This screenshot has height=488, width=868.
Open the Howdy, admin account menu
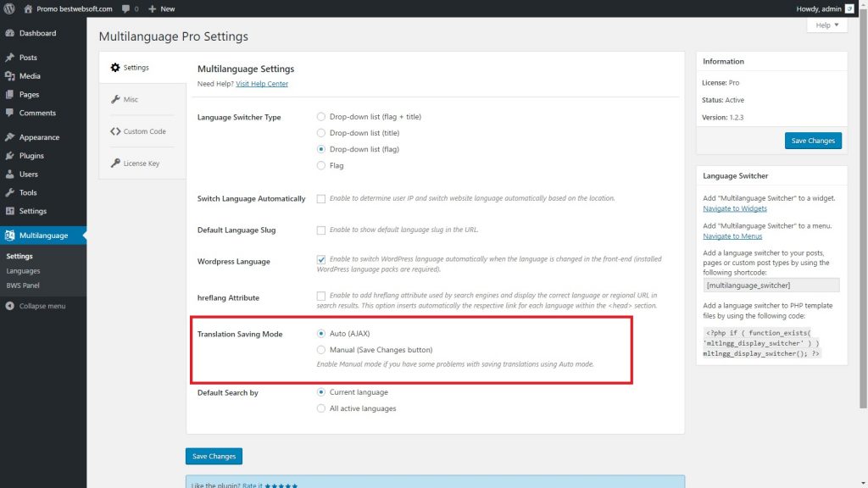click(825, 8)
